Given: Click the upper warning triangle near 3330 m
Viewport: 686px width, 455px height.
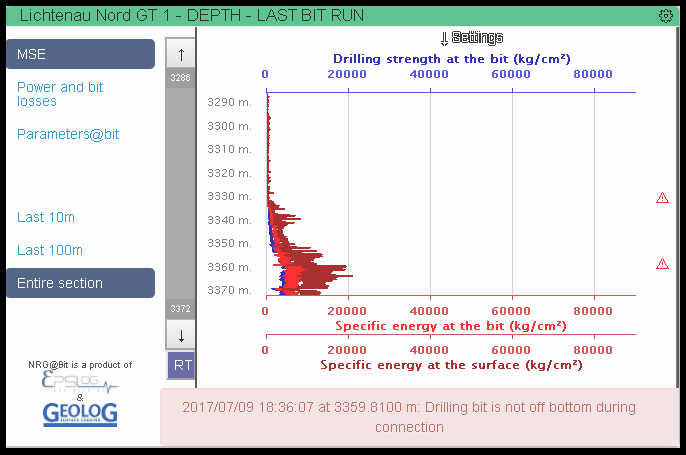Looking at the screenshot, I should 662,198.
